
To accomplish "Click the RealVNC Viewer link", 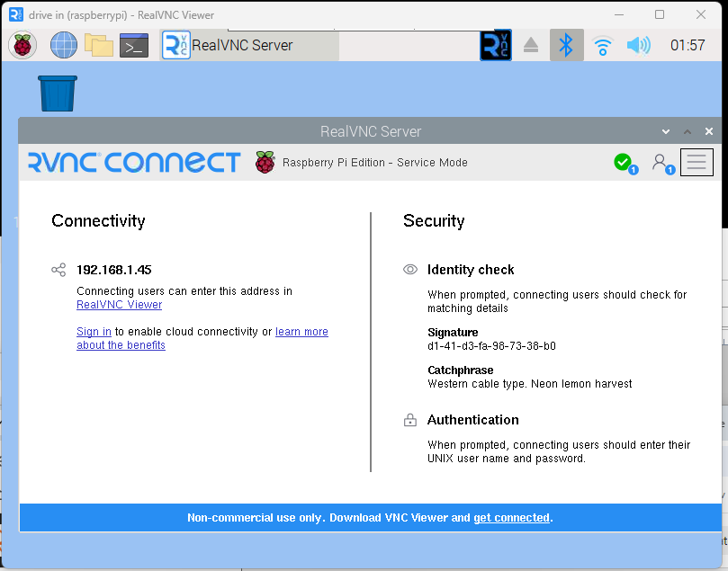I will pos(119,305).
